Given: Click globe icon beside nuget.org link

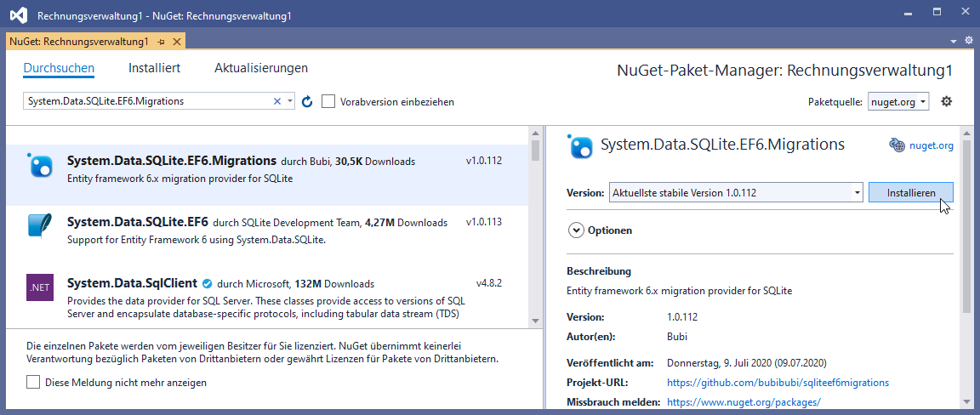Looking at the screenshot, I should click(x=897, y=145).
